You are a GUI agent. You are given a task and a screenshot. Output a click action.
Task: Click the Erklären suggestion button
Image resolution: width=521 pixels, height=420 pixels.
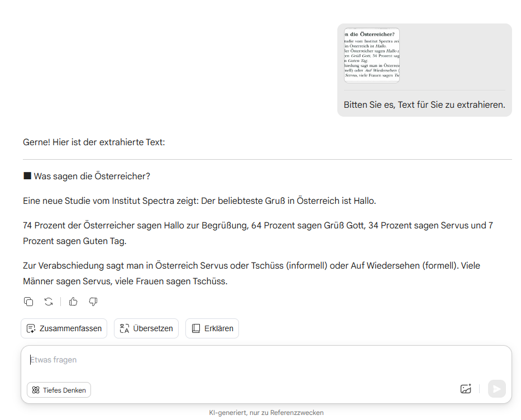coord(212,328)
